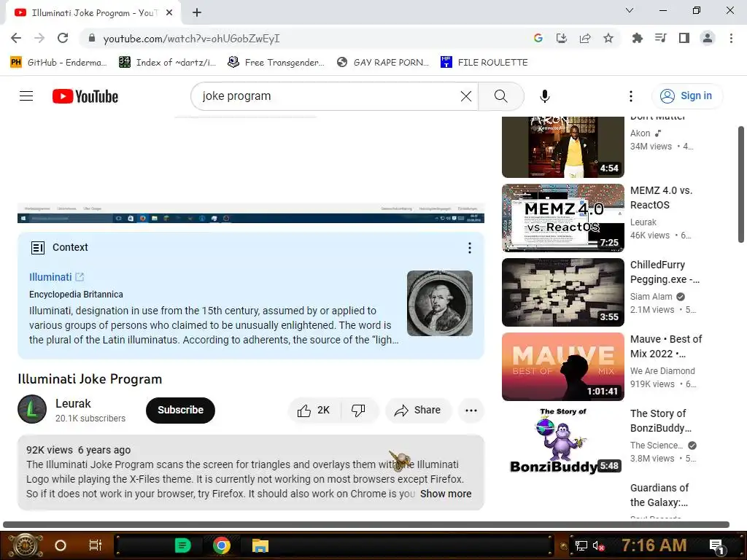Image resolution: width=747 pixels, height=560 pixels.
Task: Open the Chrome three-dot menu
Action: (731, 38)
